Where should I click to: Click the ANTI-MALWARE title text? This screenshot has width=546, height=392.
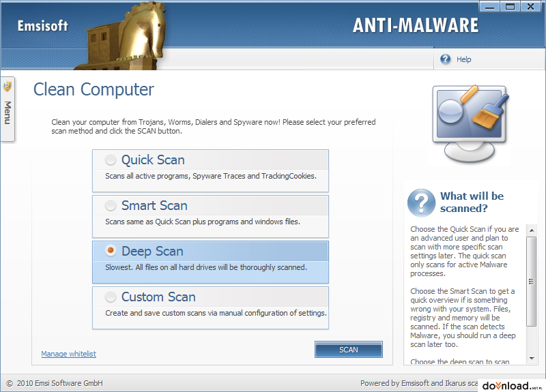(x=416, y=25)
